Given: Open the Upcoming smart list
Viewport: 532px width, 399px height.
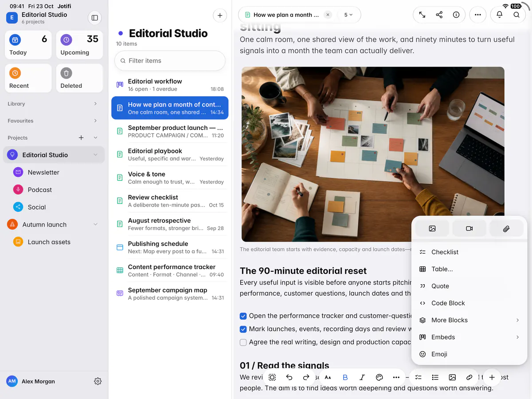Looking at the screenshot, I should tap(80, 45).
